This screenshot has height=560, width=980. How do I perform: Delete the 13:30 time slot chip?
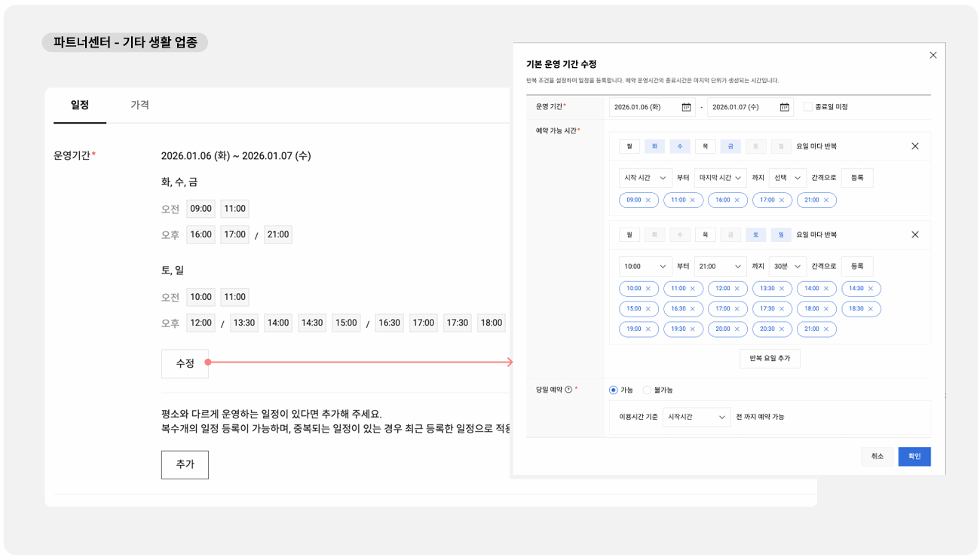coord(782,289)
